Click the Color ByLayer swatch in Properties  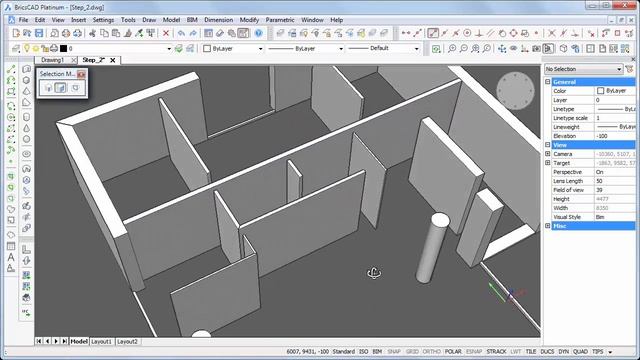point(600,91)
